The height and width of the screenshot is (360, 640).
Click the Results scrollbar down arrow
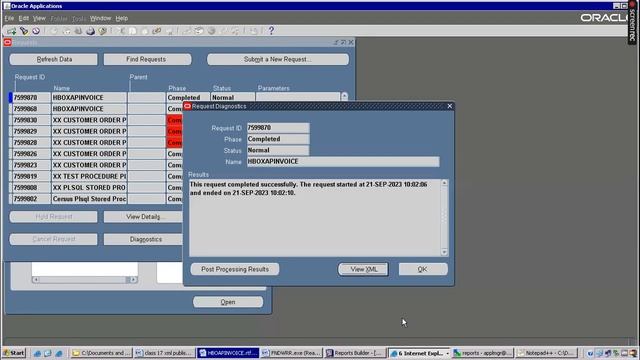pos(444,252)
